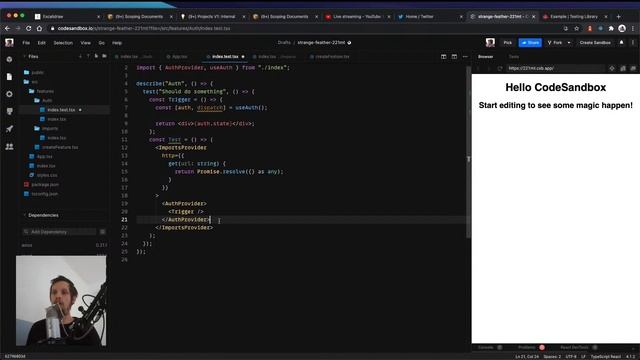Click the Fork button
The height and width of the screenshot is (360, 640).
click(555, 42)
